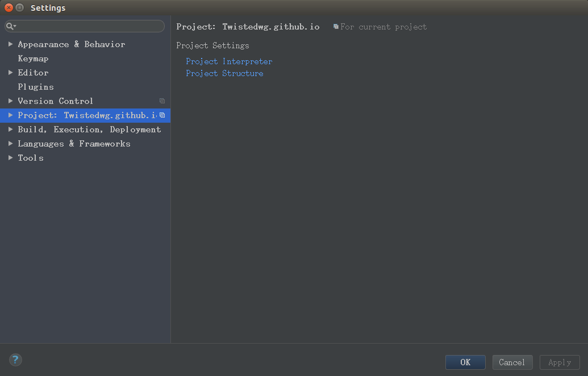Expand Languages & Frameworks arrow

point(10,144)
